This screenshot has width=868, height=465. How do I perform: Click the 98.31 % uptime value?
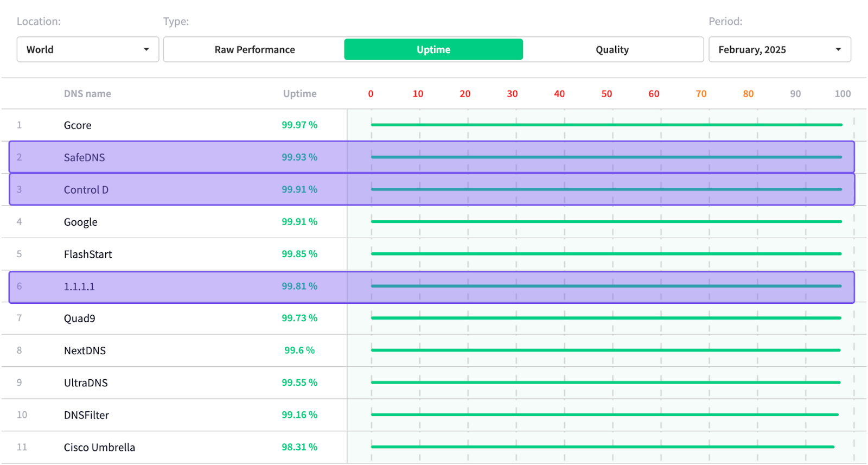click(x=299, y=447)
